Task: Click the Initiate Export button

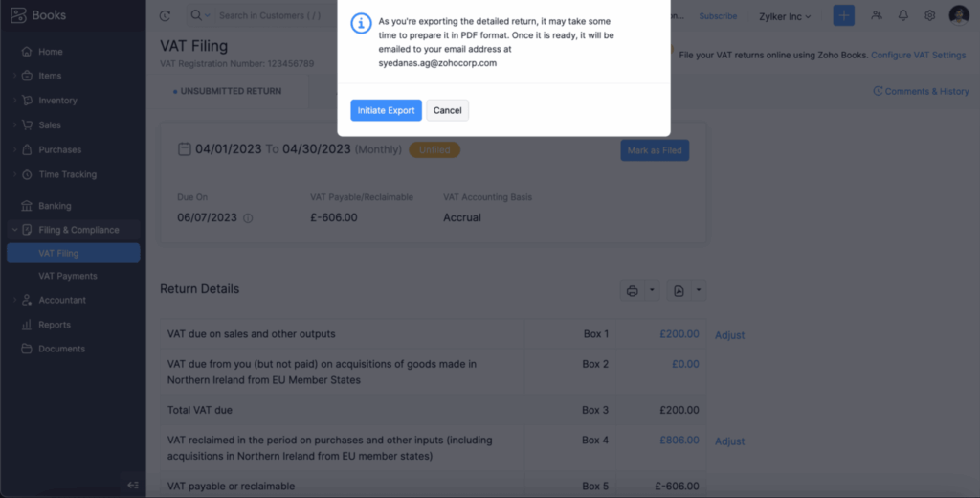Action: (x=386, y=110)
